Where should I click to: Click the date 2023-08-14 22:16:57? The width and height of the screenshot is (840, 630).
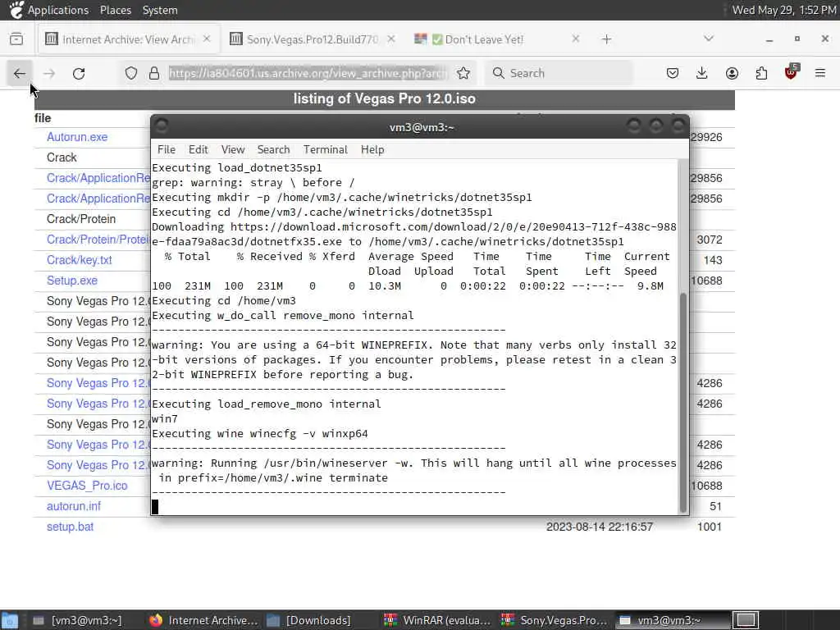click(x=600, y=527)
